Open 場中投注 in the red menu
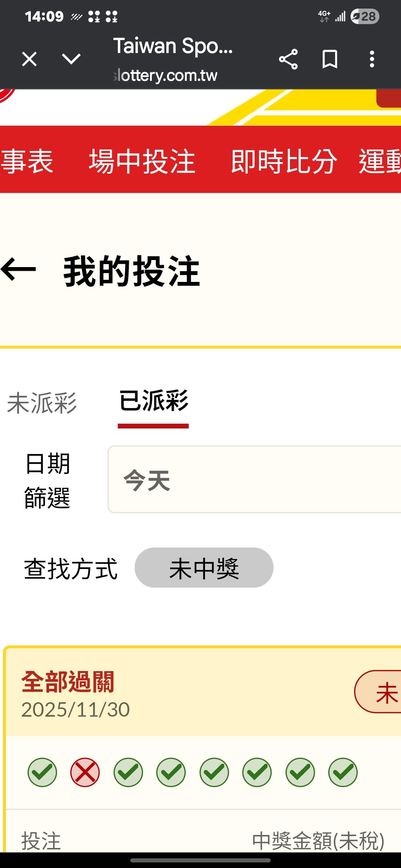Viewport: 401px width, 868px height. pyautogui.click(x=142, y=161)
